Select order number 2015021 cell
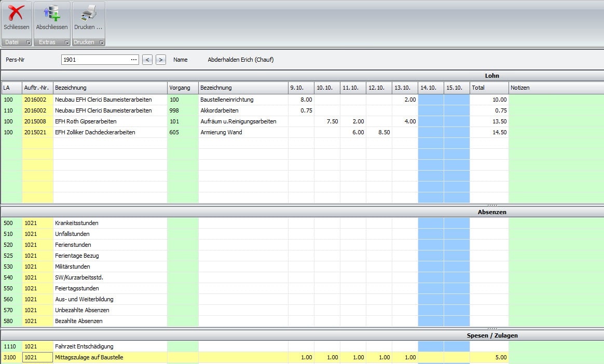Viewport: 604px width, 364px height. click(37, 132)
